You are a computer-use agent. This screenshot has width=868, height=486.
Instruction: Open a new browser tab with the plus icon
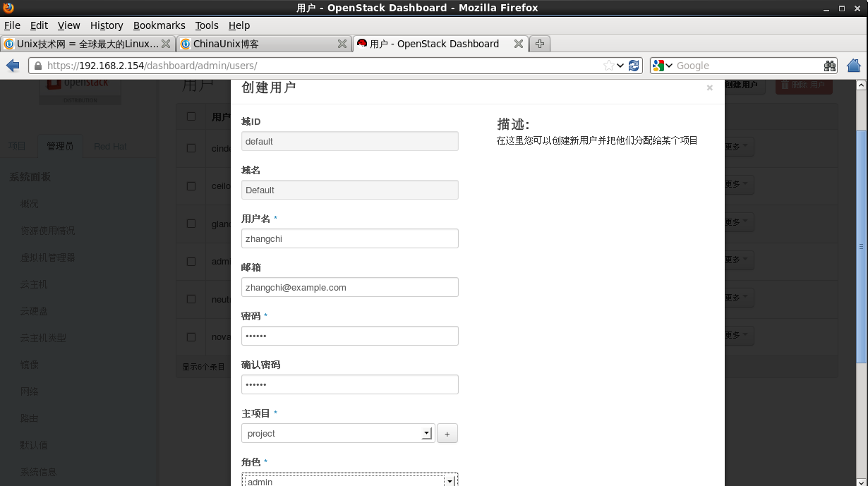[539, 43]
